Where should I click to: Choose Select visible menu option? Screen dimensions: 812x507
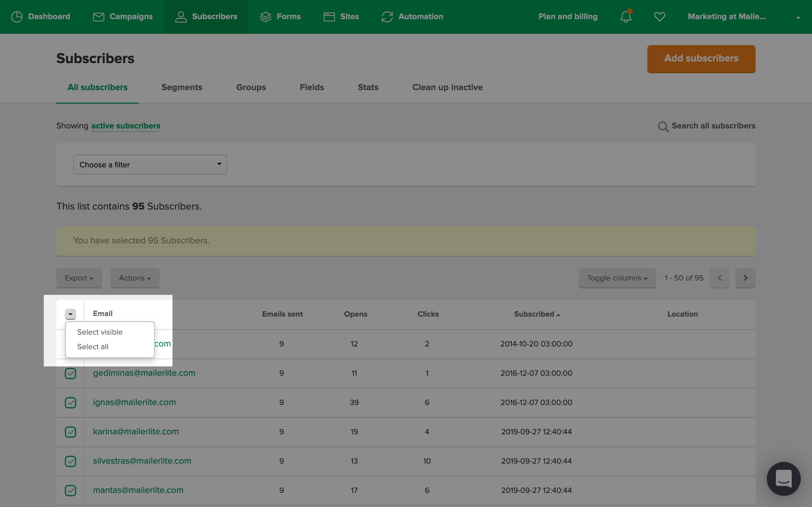(x=100, y=332)
